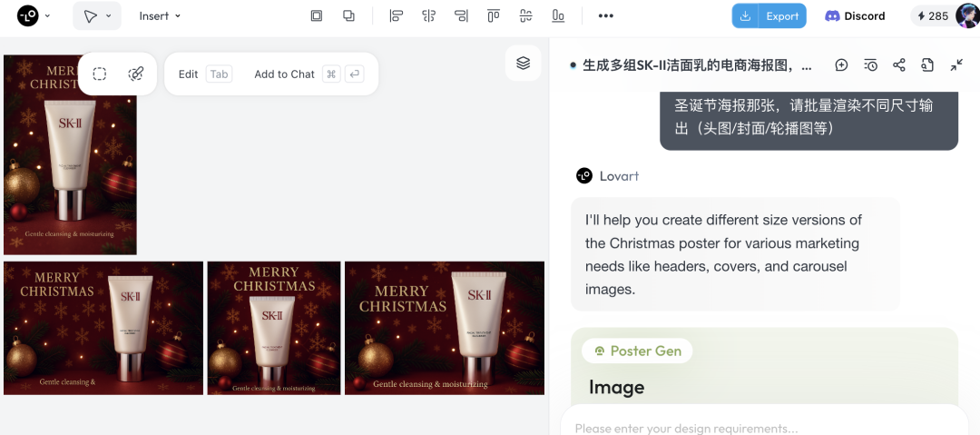Open the Discord link
980x435 pixels.
tap(855, 15)
